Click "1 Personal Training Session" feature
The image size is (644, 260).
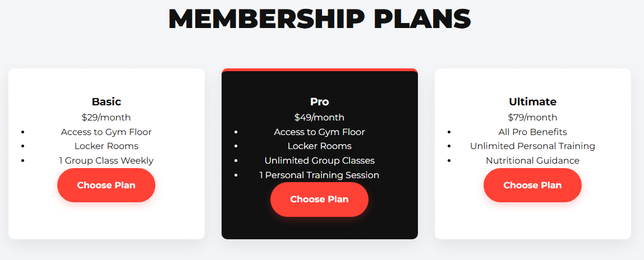click(319, 175)
